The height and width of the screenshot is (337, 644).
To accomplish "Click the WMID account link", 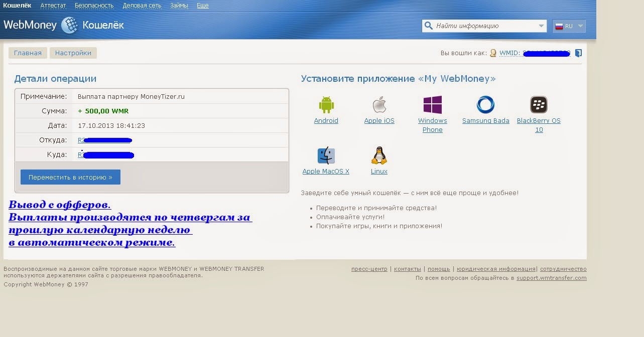I will 535,53.
